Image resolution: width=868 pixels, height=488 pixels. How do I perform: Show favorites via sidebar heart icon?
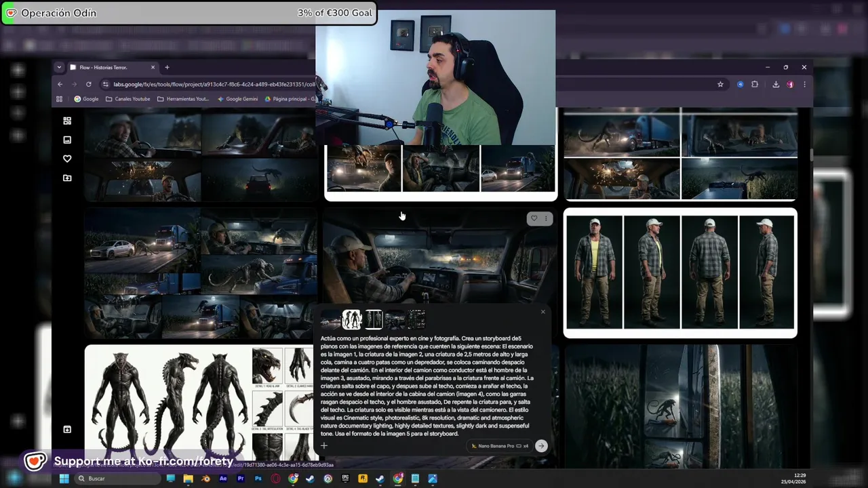click(x=67, y=159)
